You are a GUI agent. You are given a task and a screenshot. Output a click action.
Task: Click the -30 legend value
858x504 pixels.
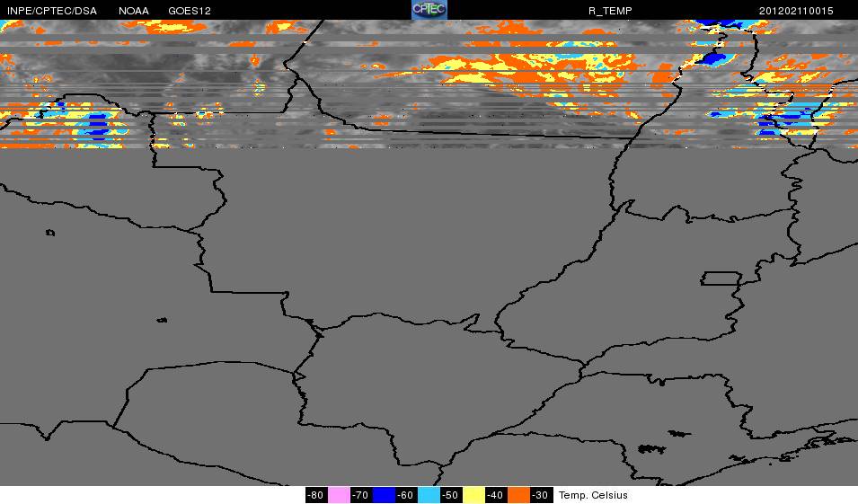[541, 495]
